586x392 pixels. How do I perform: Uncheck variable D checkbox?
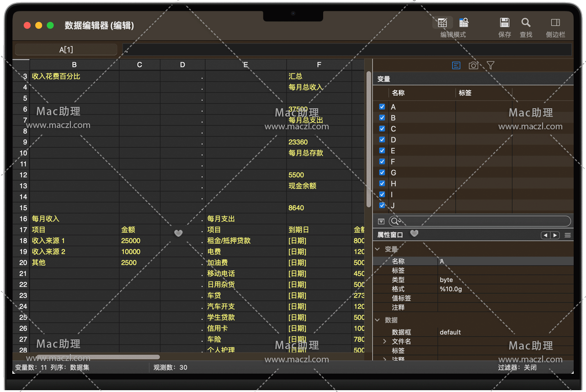click(x=382, y=140)
